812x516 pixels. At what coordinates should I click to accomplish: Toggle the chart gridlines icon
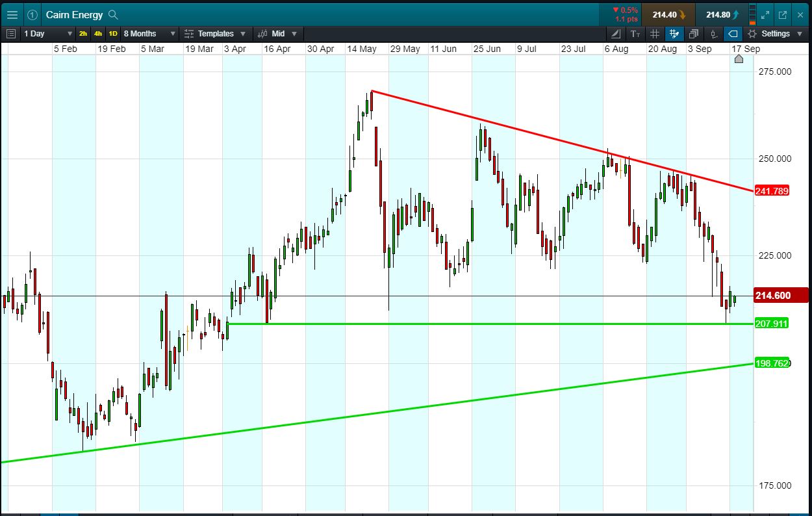click(655, 33)
